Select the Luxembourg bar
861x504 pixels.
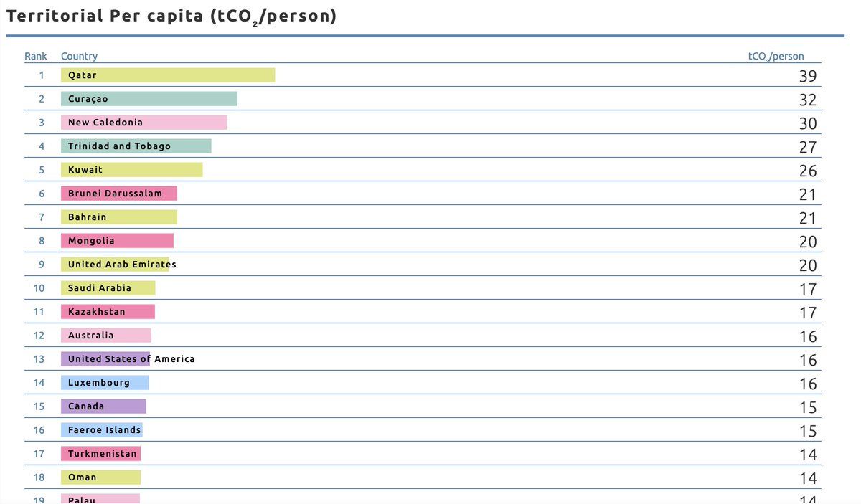[x=105, y=383]
